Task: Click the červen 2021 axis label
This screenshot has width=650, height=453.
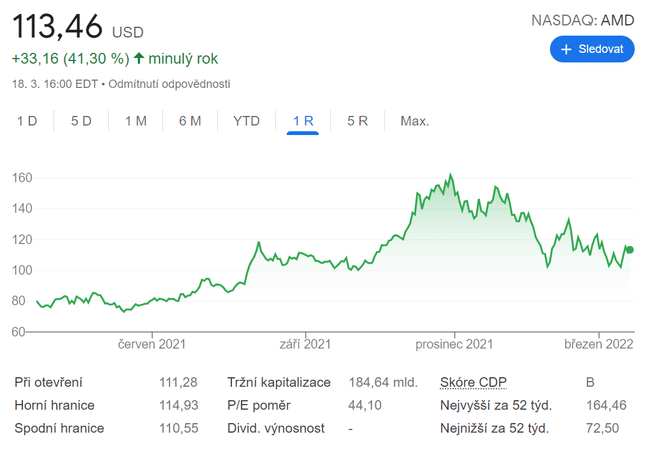Action: coord(152,345)
